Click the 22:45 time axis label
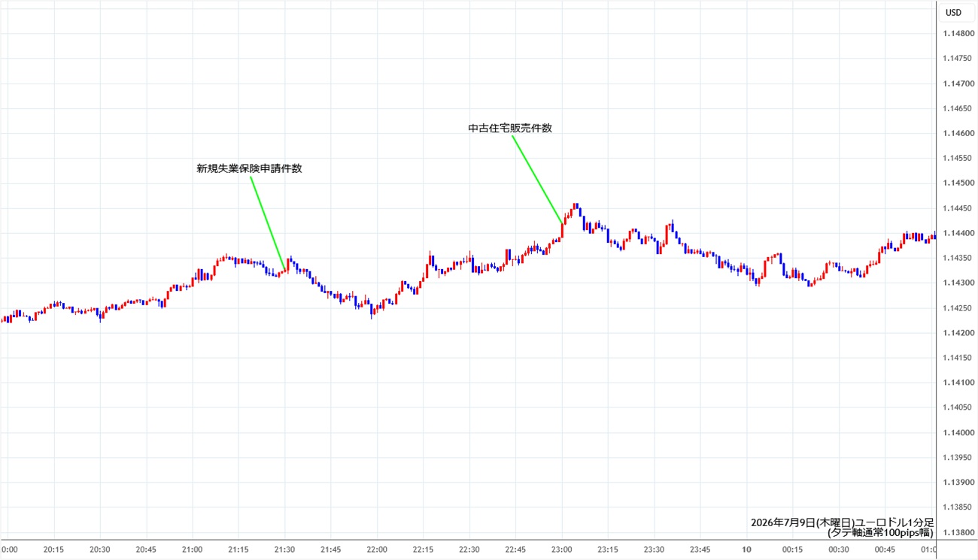 click(516, 549)
